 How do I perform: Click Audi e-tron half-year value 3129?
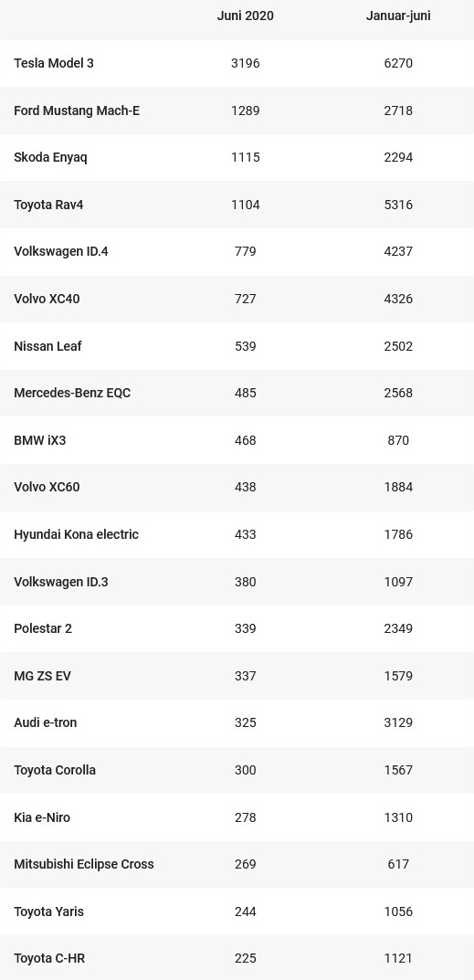point(398,723)
